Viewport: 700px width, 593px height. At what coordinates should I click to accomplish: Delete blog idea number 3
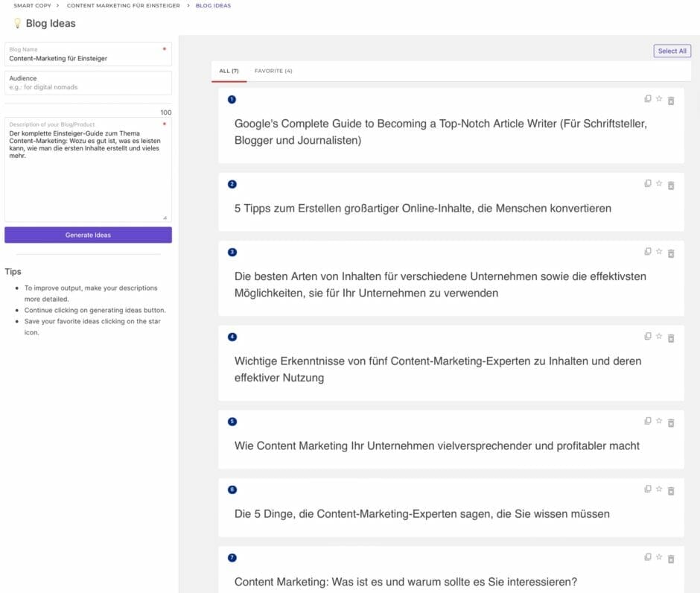671,253
